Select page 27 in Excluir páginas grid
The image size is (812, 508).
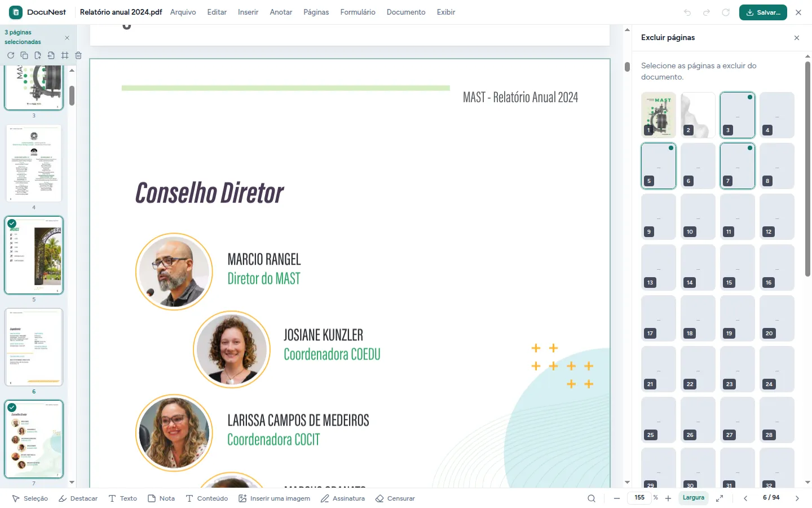pos(738,420)
